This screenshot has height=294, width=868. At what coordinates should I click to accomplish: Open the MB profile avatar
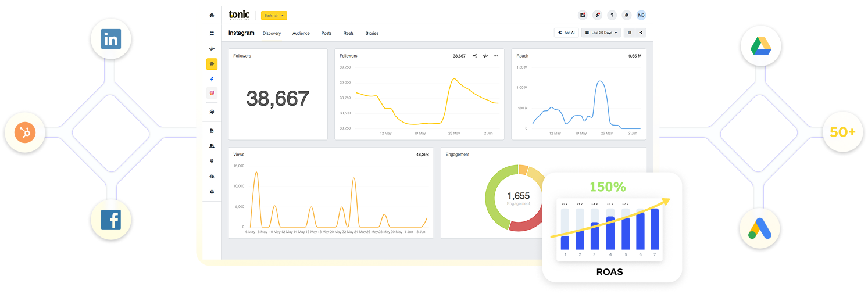(x=641, y=15)
